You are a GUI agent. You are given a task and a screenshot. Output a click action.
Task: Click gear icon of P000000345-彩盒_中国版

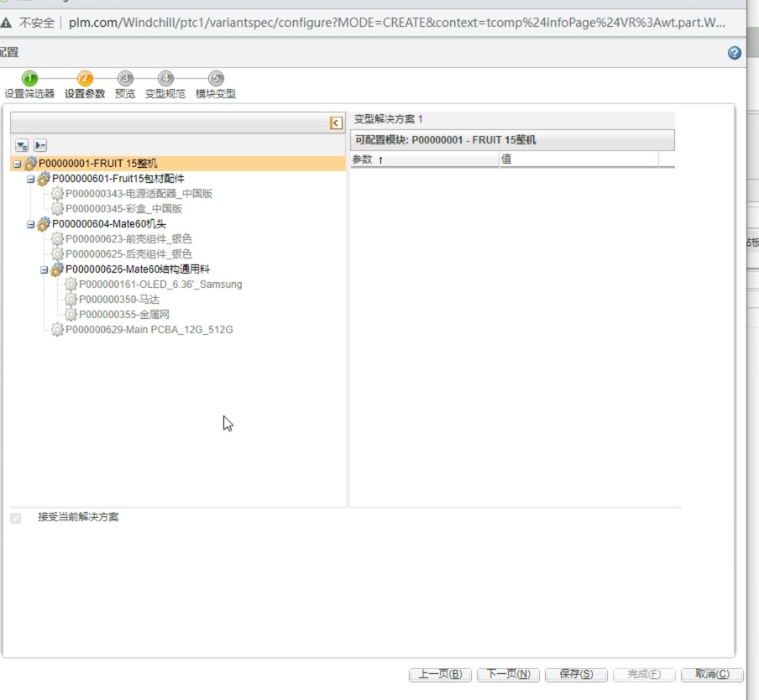tap(57, 208)
